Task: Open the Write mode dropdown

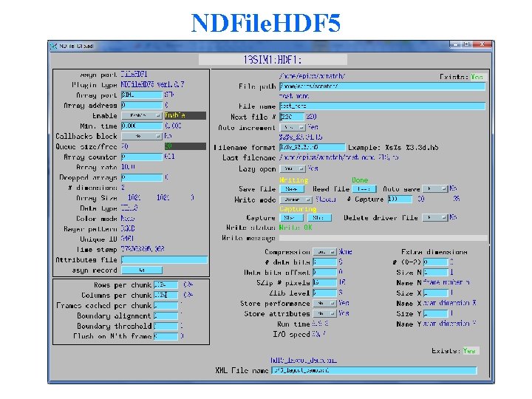Action: (x=296, y=199)
